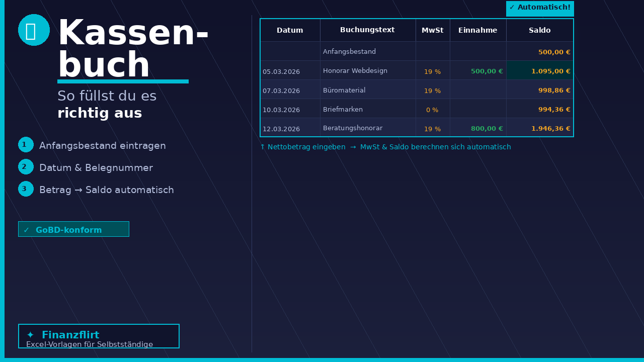Image resolution: width=644 pixels, height=362 pixels.
Task: Click the step Anfangsbestand eintragen
Action: pos(103,146)
